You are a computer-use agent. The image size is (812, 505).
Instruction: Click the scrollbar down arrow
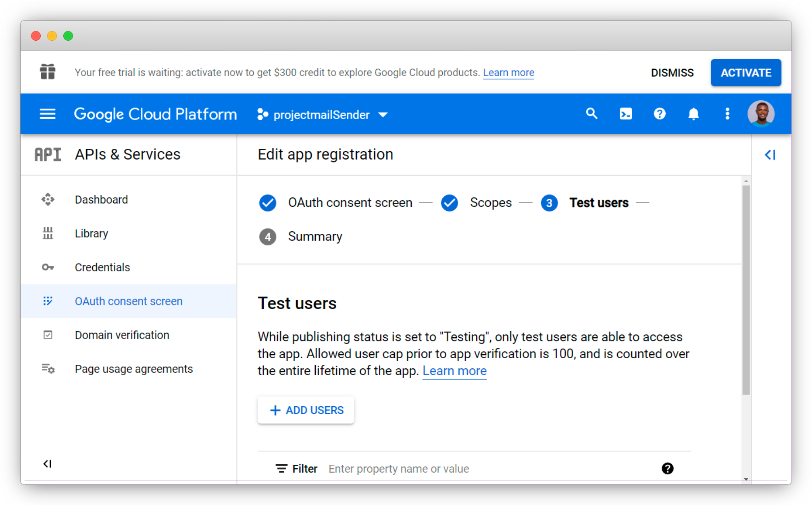(x=746, y=479)
